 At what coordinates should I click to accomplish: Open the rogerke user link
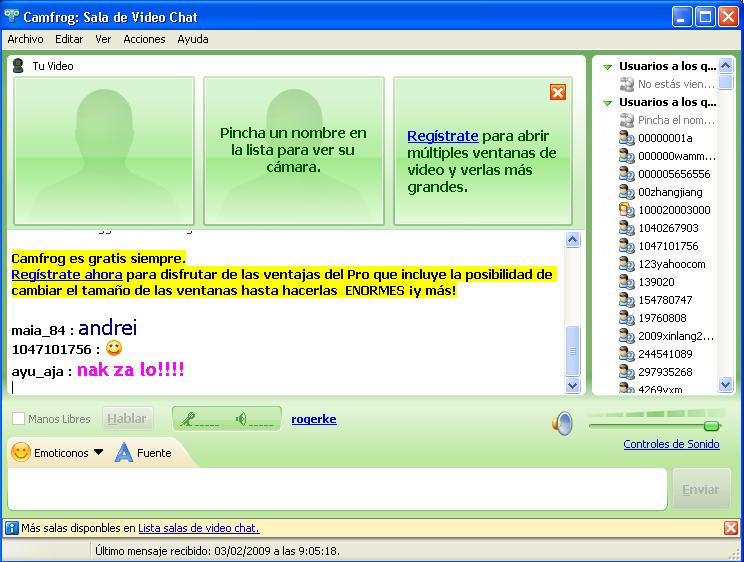[x=314, y=419]
